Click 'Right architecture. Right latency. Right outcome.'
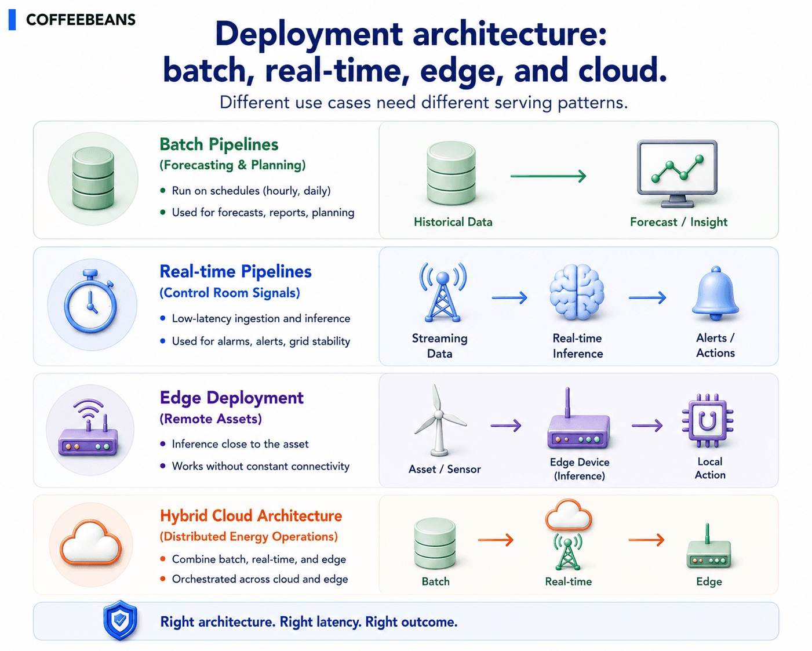This screenshot has width=812, height=651. pos(309,622)
